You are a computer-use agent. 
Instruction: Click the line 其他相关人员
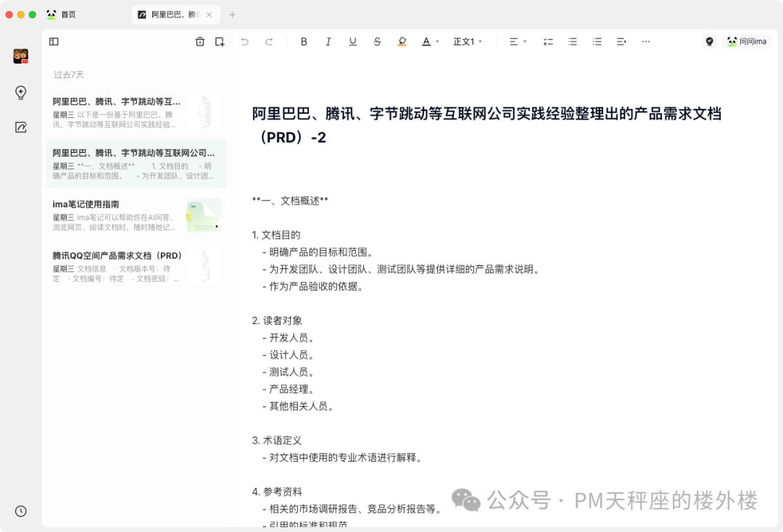click(x=298, y=406)
